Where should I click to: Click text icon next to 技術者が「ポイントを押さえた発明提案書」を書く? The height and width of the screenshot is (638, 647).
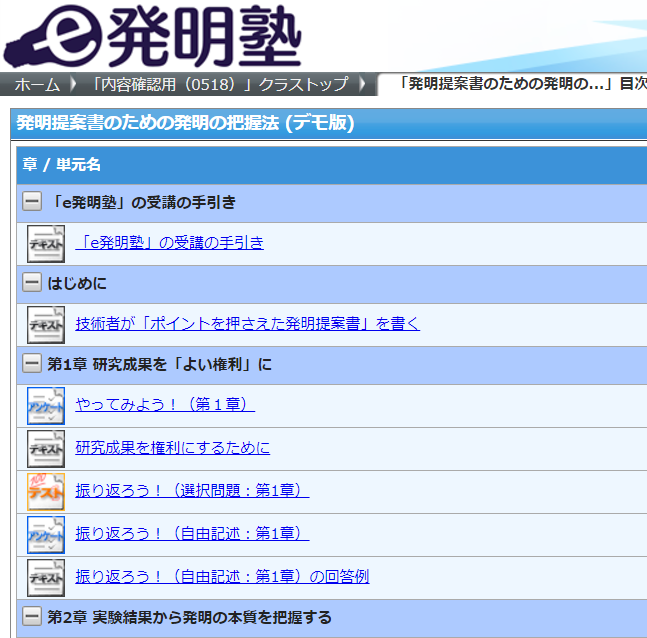click(x=46, y=324)
